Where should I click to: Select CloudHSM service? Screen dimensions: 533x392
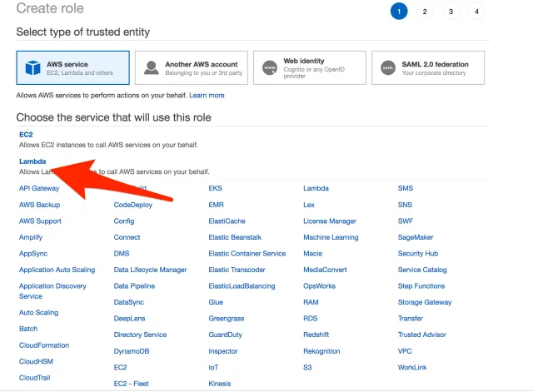tap(36, 361)
